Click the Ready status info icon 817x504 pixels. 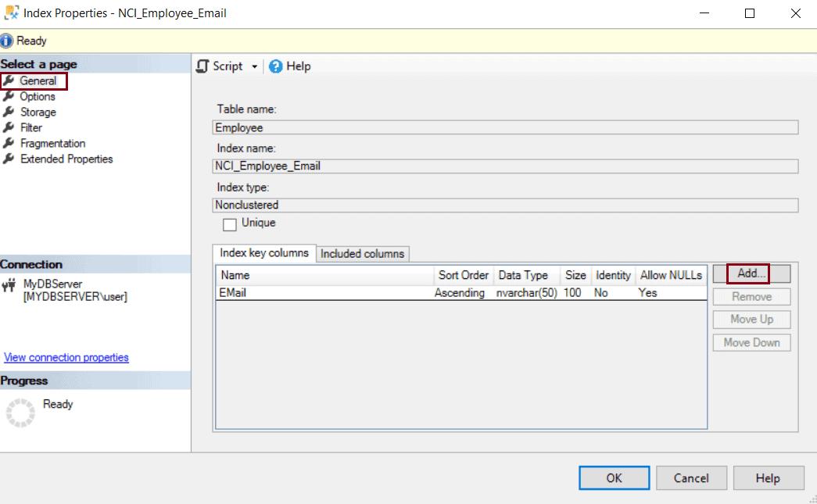click(8, 40)
